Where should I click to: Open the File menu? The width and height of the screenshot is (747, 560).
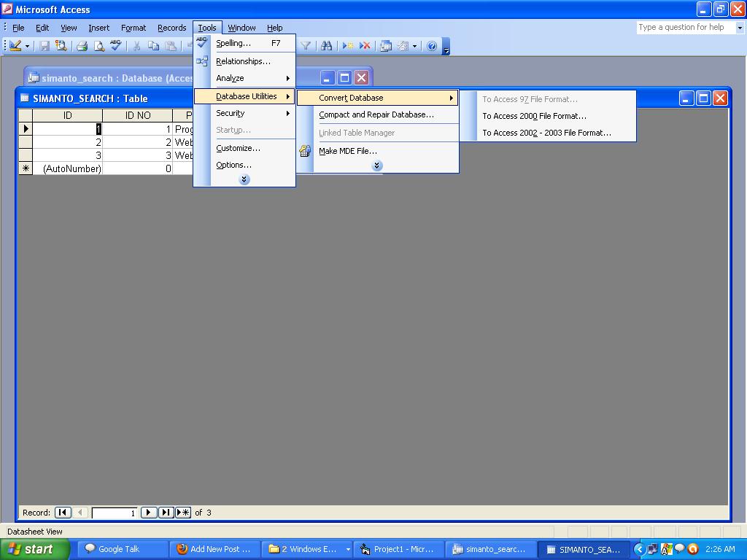[18, 28]
